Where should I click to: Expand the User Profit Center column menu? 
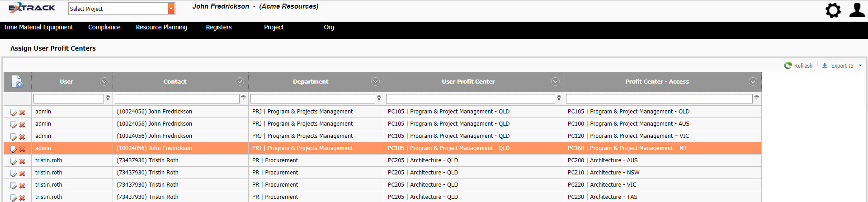coord(555,82)
